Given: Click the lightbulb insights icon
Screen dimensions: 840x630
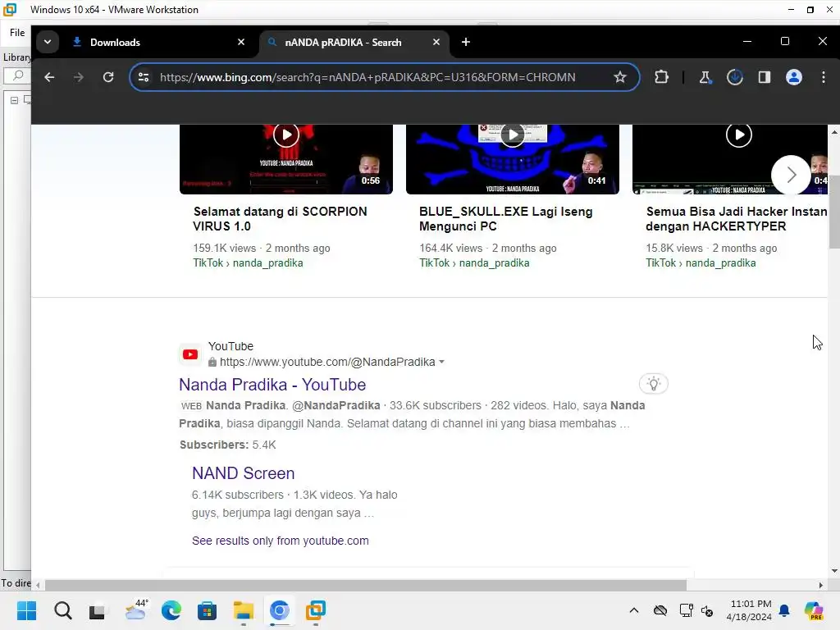Looking at the screenshot, I should (x=653, y=384).
